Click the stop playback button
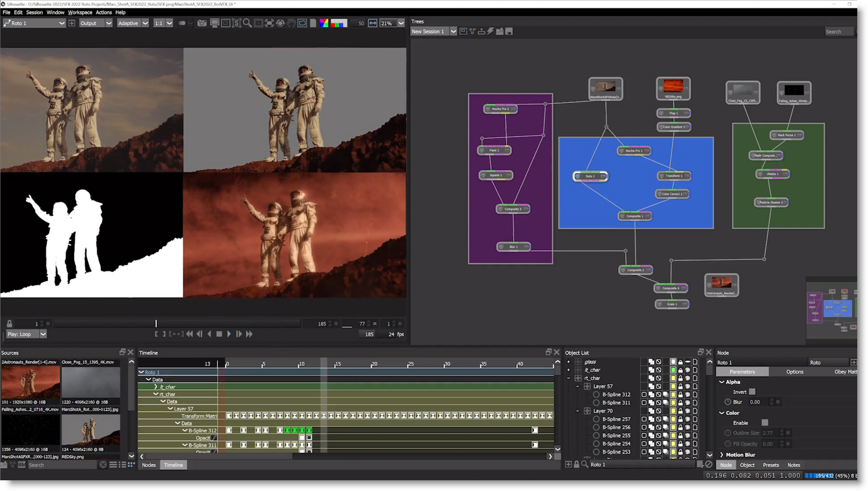Image resolution: width=868 pixels, height=491 pixels. pyautogui.click(x=219, y=334)
